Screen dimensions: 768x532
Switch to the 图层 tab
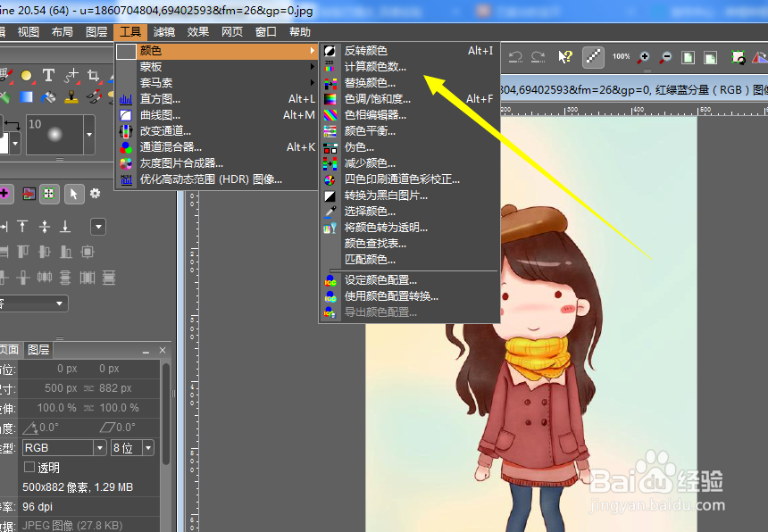38,349
